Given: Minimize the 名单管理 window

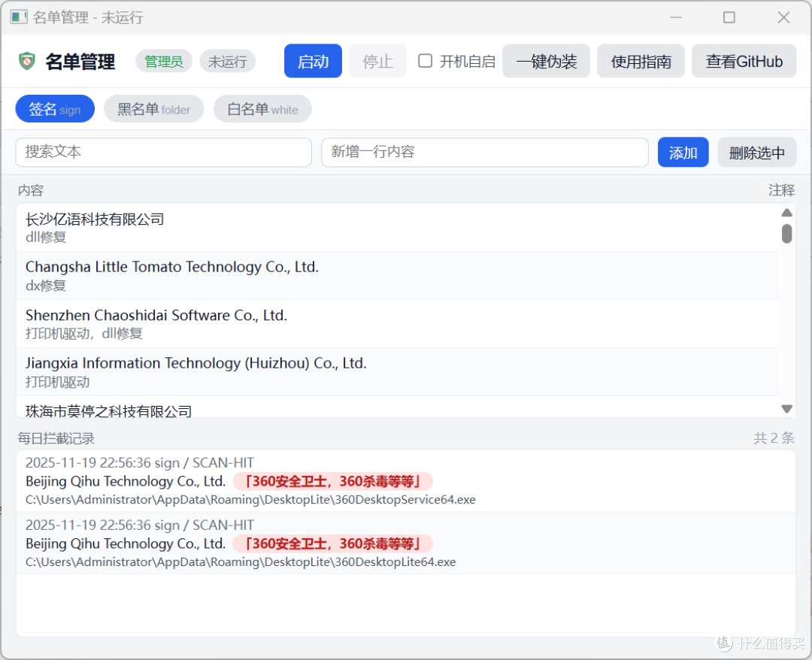Looking at the screenshot, I should click(676, 17).
